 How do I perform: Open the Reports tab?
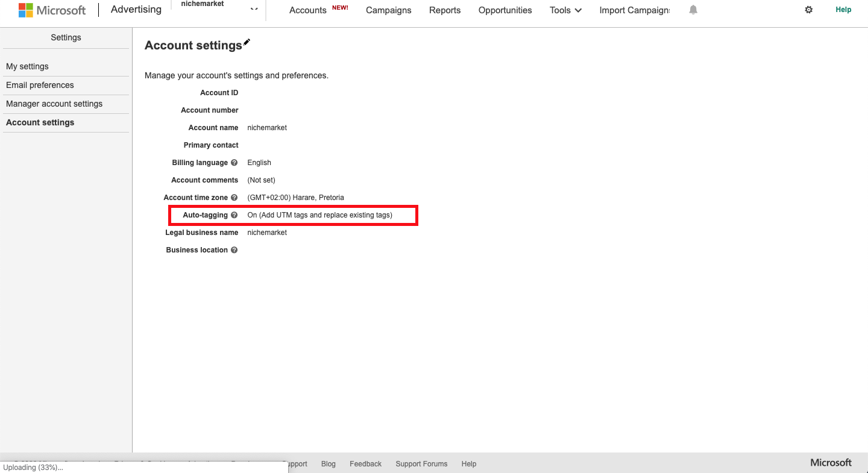(445, 10)
